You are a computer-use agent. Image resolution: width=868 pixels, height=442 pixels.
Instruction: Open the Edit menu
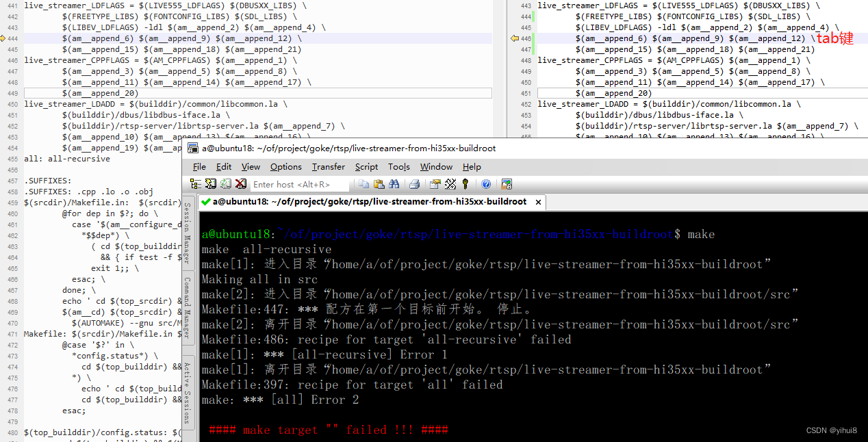(x=224, y=167)
